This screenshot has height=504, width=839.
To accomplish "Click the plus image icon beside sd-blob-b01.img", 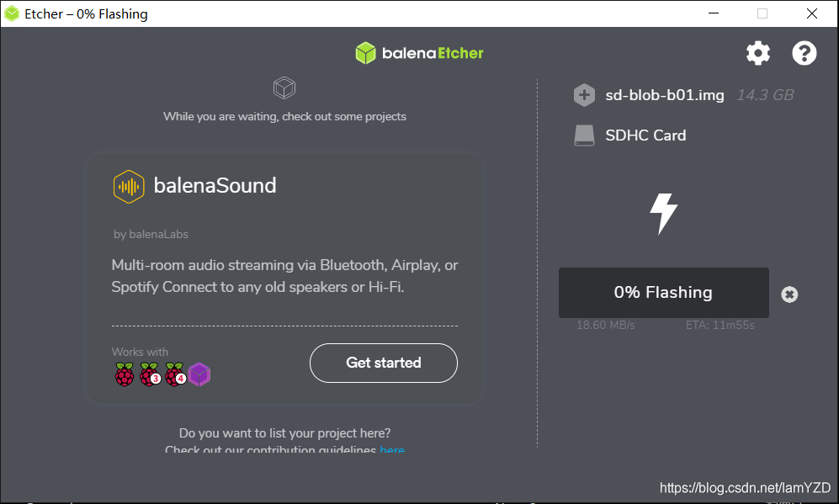I will pos(584,95).
